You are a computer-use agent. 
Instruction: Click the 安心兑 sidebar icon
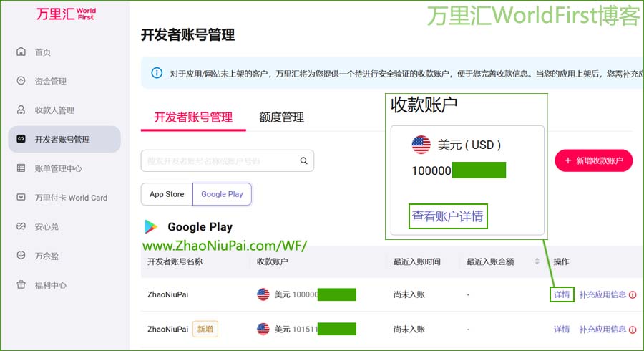(x=21, y=226)
